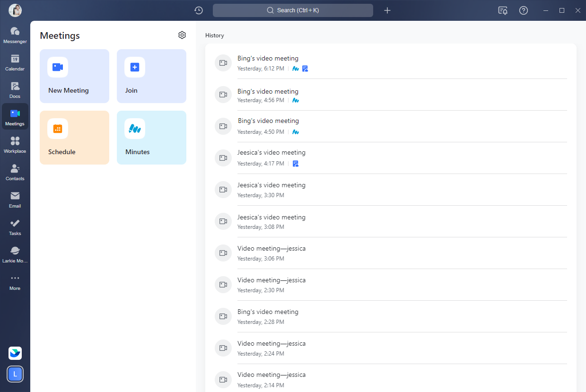
Task: Go to Workplace in the sidebar
Action: pos(15,145)
